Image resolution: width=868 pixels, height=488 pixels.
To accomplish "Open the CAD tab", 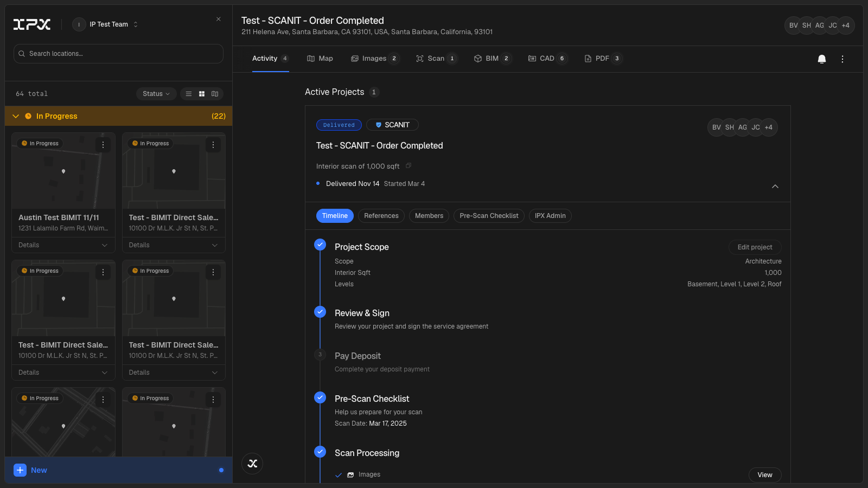I will pos(548,59).
